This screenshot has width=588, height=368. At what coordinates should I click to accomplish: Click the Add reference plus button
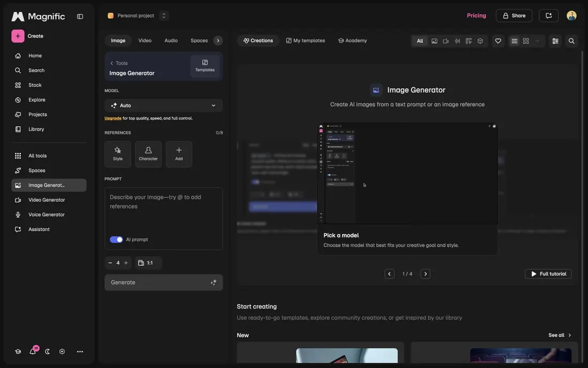[x=179, y=154]
